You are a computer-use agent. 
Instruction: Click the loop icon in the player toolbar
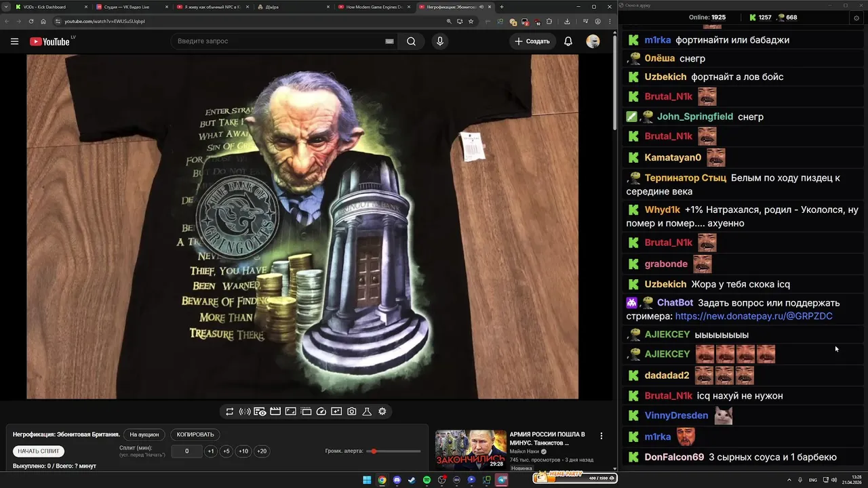click(230, 411)
